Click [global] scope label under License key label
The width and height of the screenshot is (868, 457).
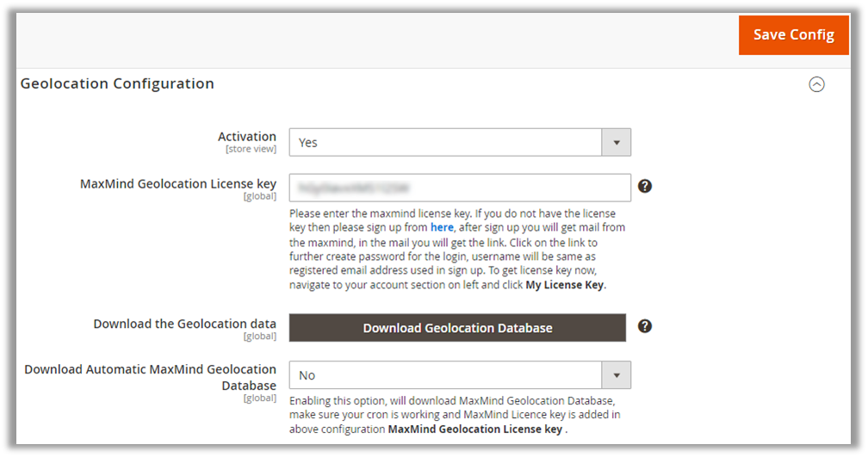tap(260, 196)
